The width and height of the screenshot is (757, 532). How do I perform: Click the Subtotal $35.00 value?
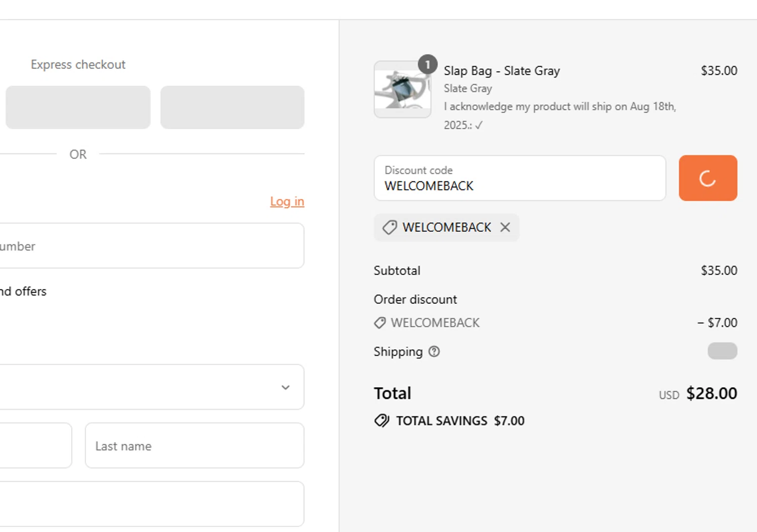[719, 271]
